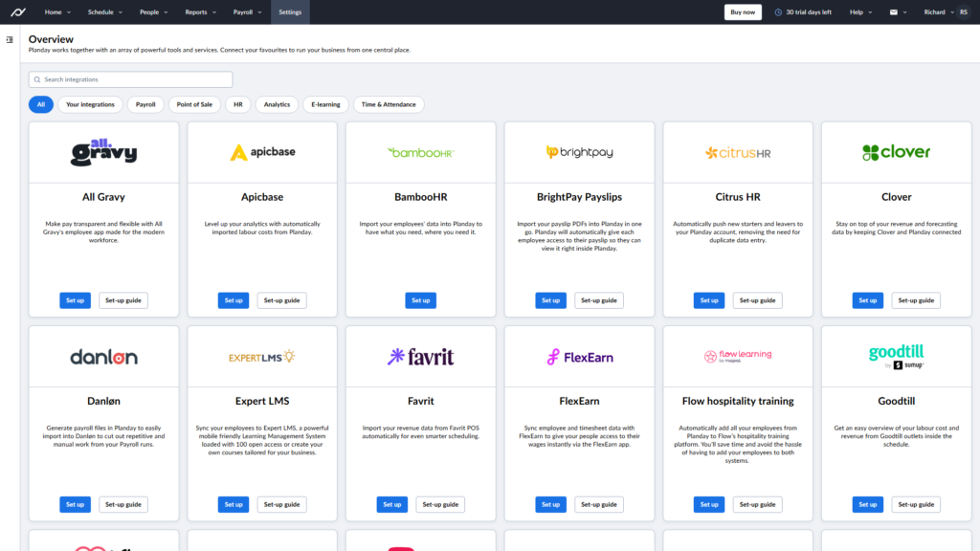Filter by Point of Sale
The image size is (980, 551).
coord(194,104)
